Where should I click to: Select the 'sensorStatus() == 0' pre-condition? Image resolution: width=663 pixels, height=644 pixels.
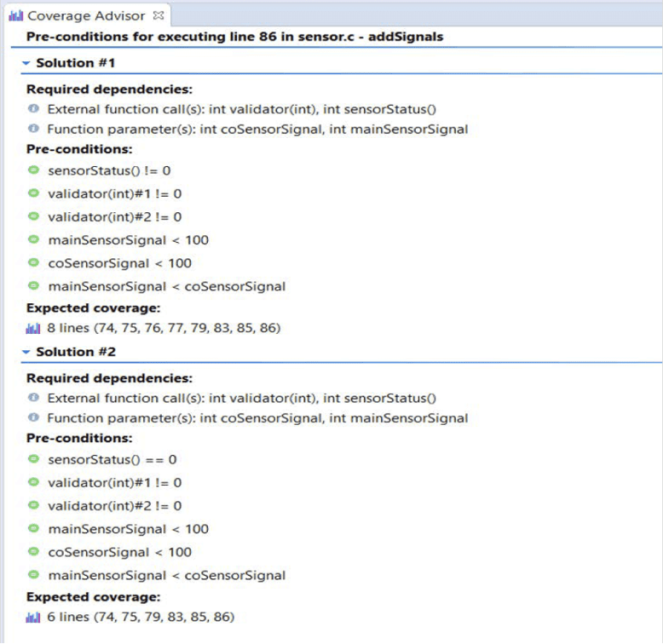point(112,459)
